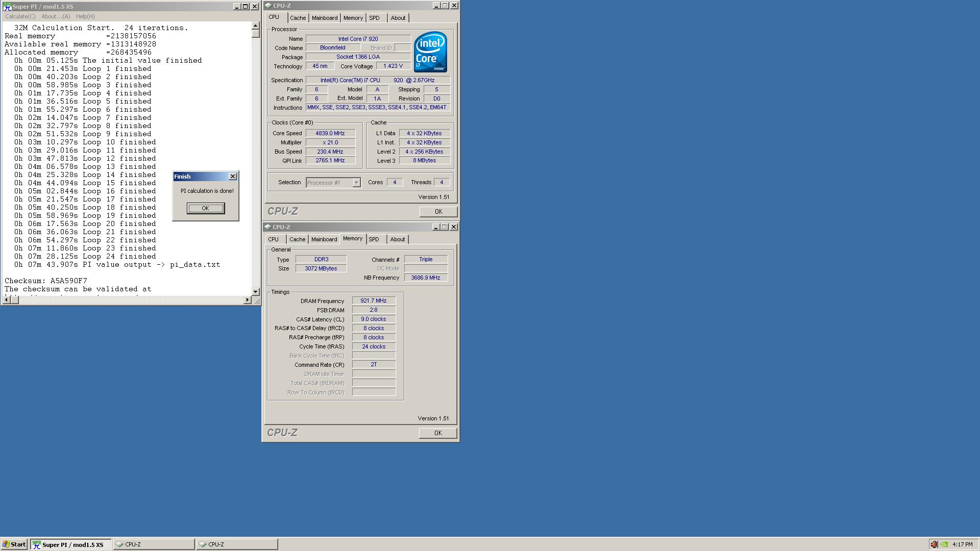Activate the first CPU-Z taskbar button
980x551 pixels.
point(153,544)
